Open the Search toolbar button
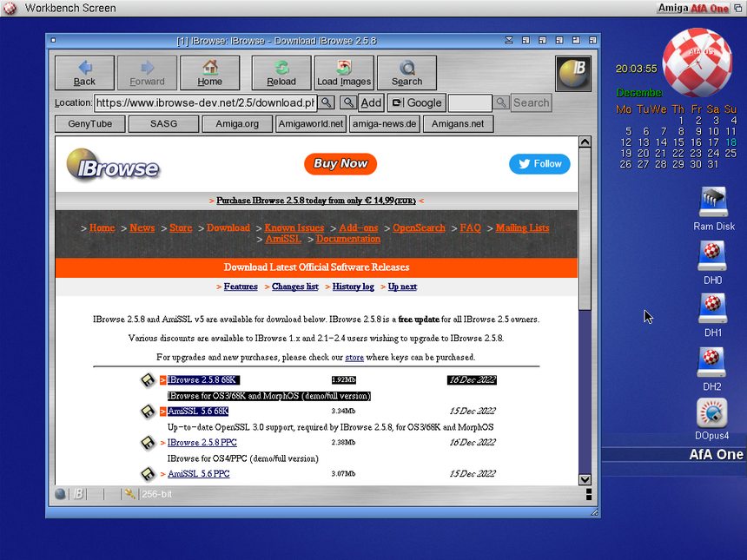This screenshot has height=560, width=747. [407, 73]
